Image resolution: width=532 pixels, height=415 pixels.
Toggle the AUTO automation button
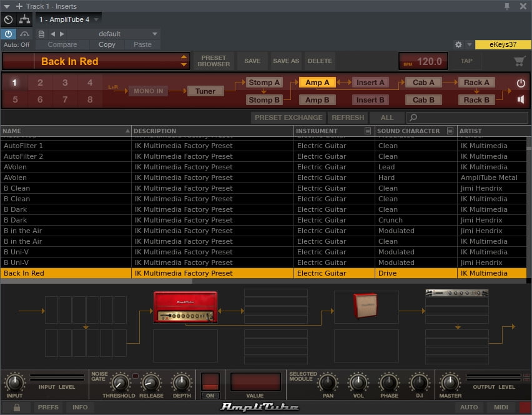pos(469,407)
